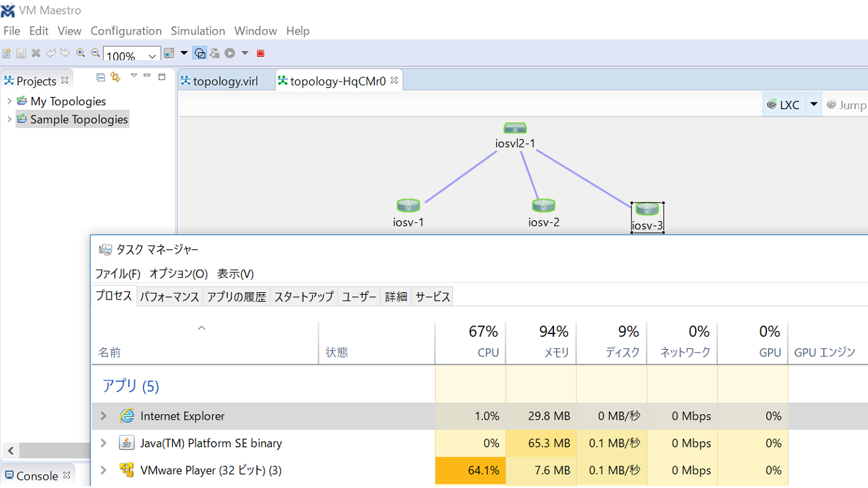Image resolution: width=868 pixels, height=488 pixels.
Task: Click the Zoom Out magnifier icon
Action: 96,53
